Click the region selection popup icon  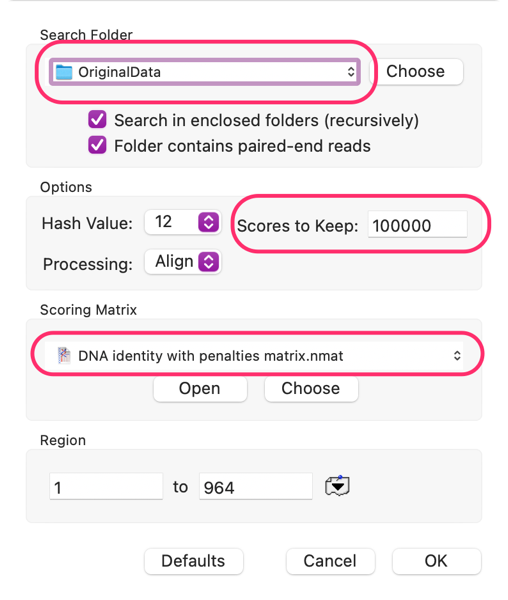click(x=337, y=486)
